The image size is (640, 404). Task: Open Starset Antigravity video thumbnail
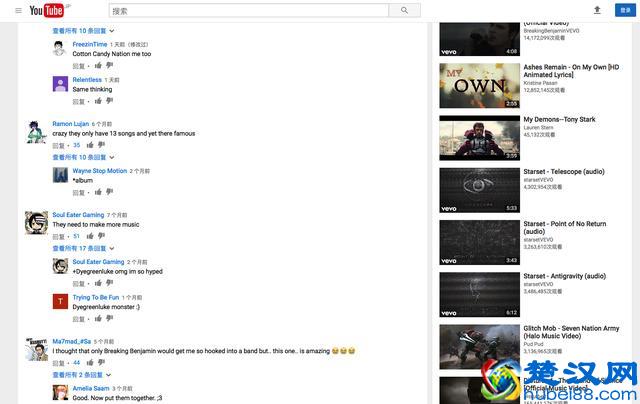click(480, 295)
